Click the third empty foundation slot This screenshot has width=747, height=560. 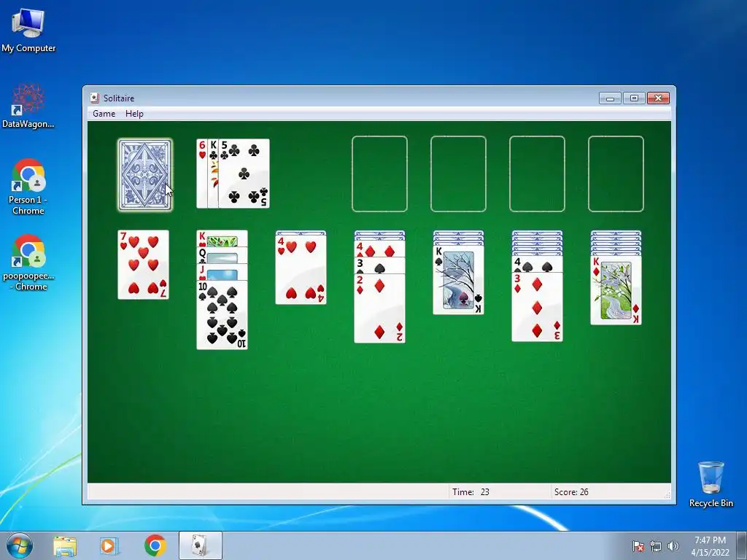click(x=538, y=174)
